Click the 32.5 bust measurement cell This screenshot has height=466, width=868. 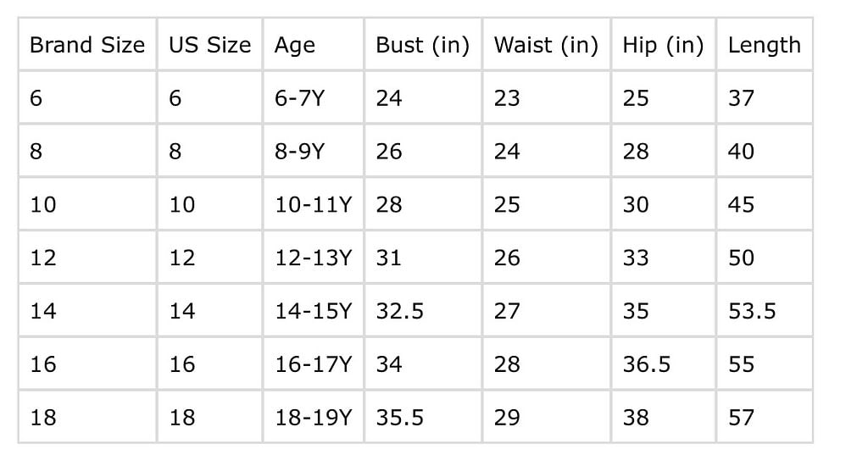pyautogui.click(x=423, y=310)
